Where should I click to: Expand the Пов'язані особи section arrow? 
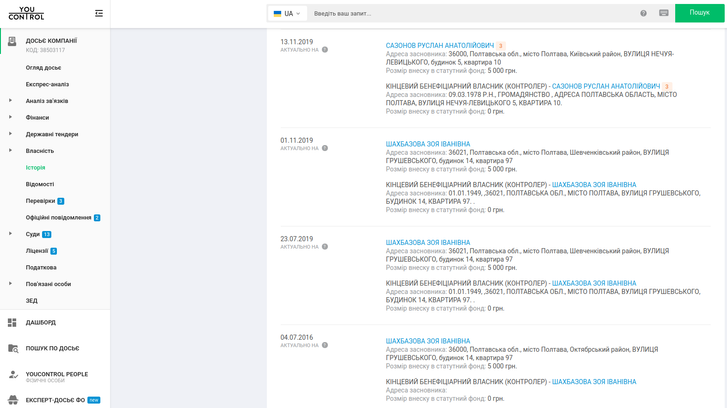(x=10, y=284)
